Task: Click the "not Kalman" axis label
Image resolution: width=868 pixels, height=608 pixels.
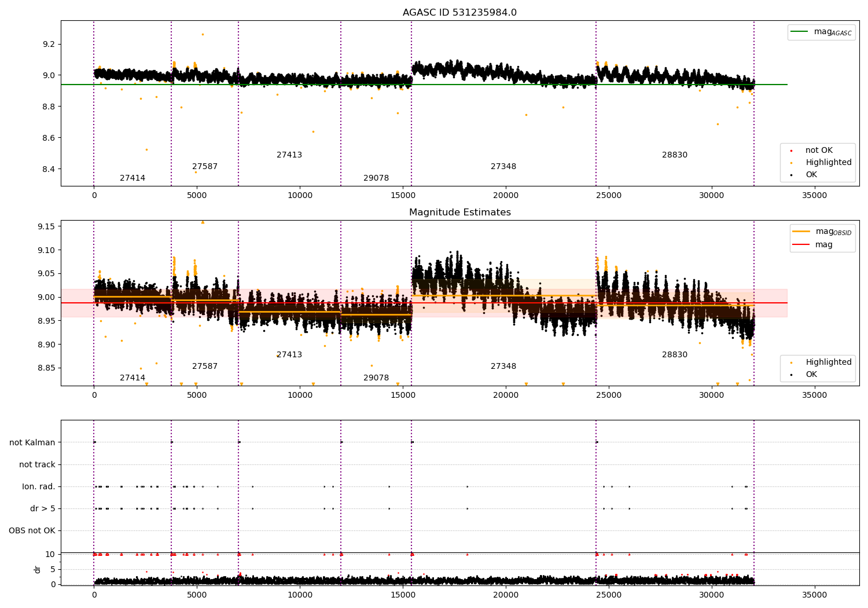Action: pyautogui.click(x=32, y=443)
